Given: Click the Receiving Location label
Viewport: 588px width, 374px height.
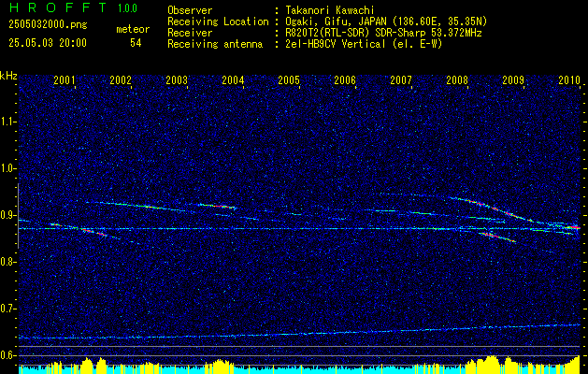Looking at the screenshot, I should [x=218, y=22].
